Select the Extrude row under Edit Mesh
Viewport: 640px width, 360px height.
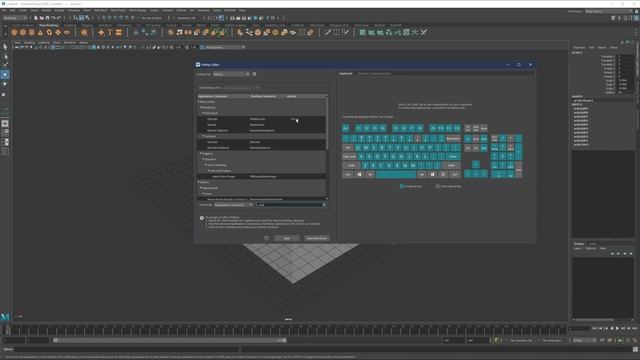pos(261,119)
